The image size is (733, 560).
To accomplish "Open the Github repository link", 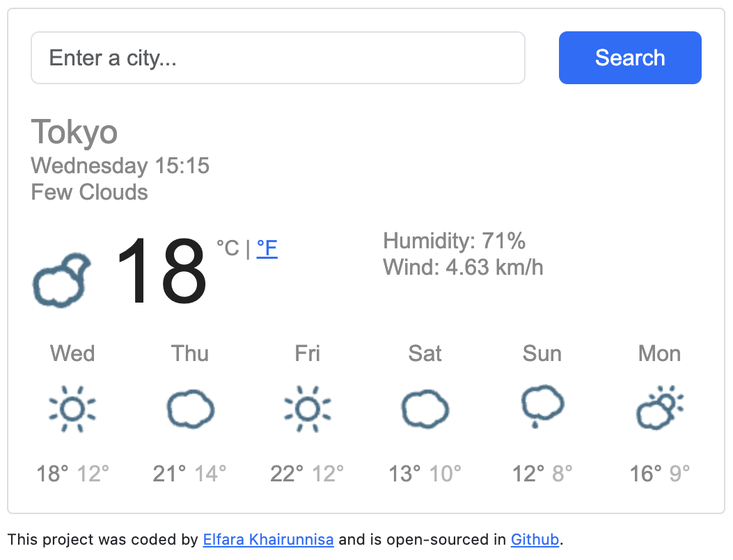I will point(534,540).
